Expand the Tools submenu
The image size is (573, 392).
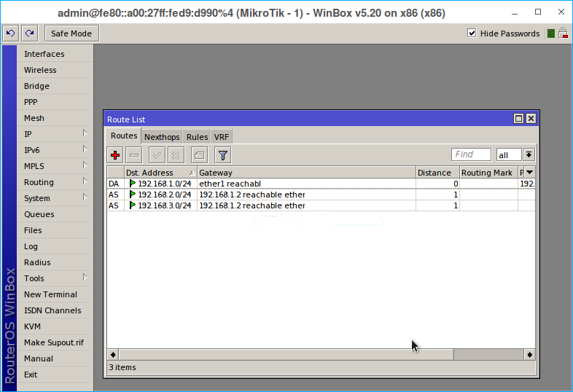[55, 278]
